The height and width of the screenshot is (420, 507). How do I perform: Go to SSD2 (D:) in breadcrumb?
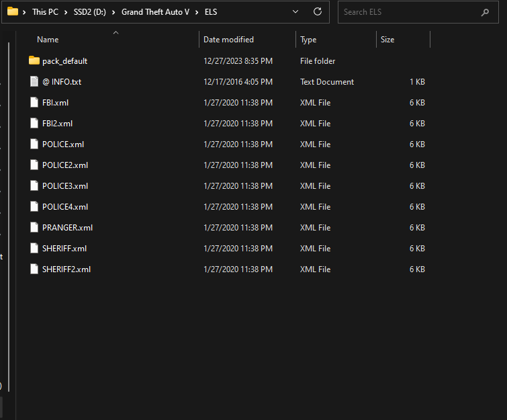pyautogui.click(x=90, y=12)
